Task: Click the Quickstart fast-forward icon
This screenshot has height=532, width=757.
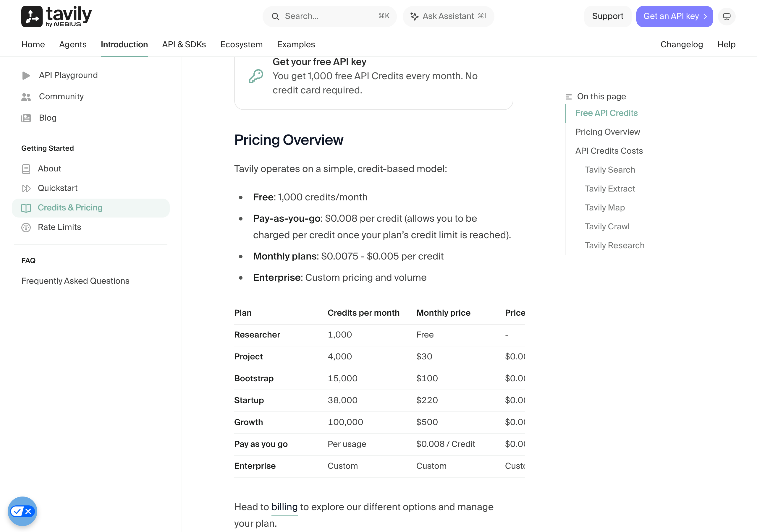Action: [x=26, y=189]
